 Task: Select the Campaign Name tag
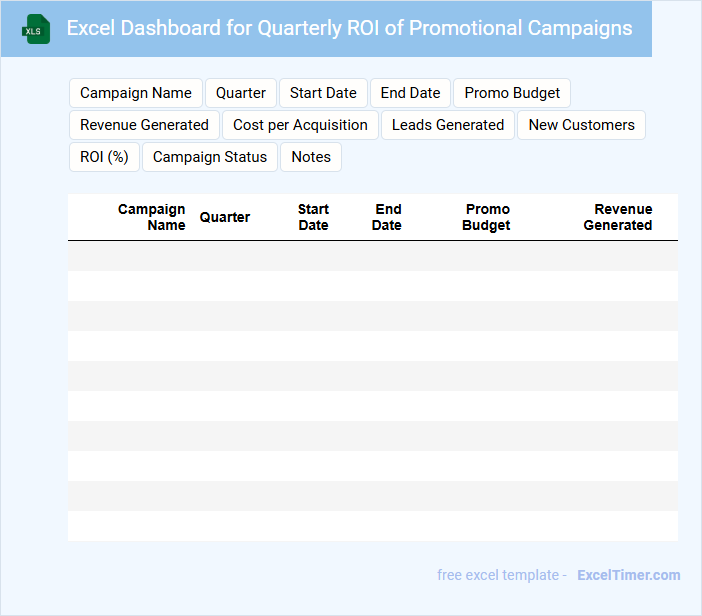[136, 93]
